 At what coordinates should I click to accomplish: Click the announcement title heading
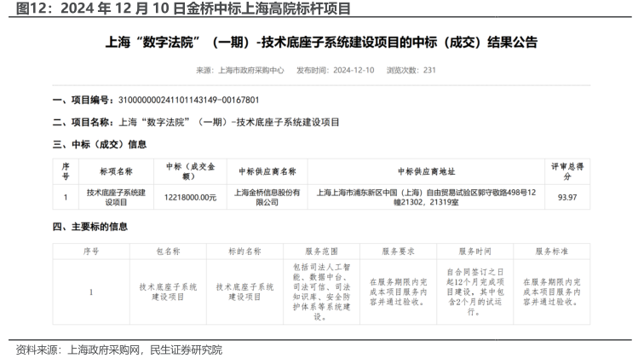pyautogui.click(x=320, y=43)
